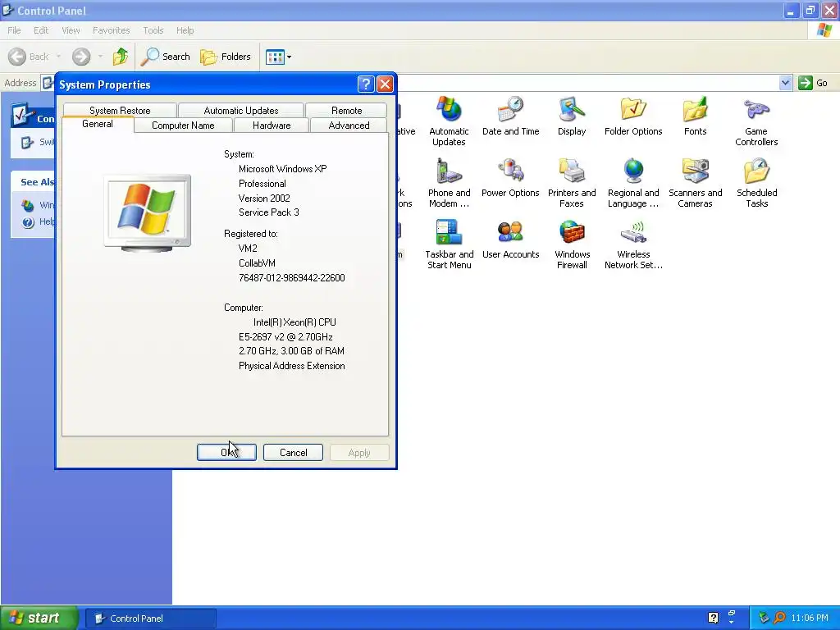This screenshot has width=840, height=630.
Task: Open the Edit menu
Action: (x=41, y=30)
